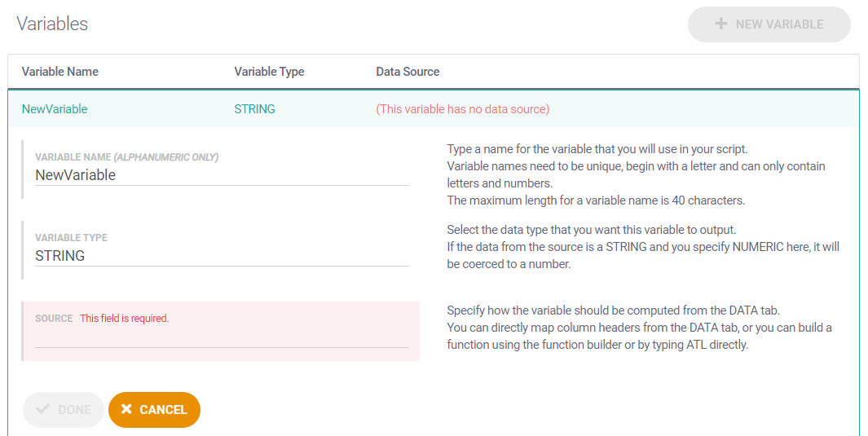Focus the empty Source input field
The image size is (868, 436).
pyautogui.click(x=221, y=338)
